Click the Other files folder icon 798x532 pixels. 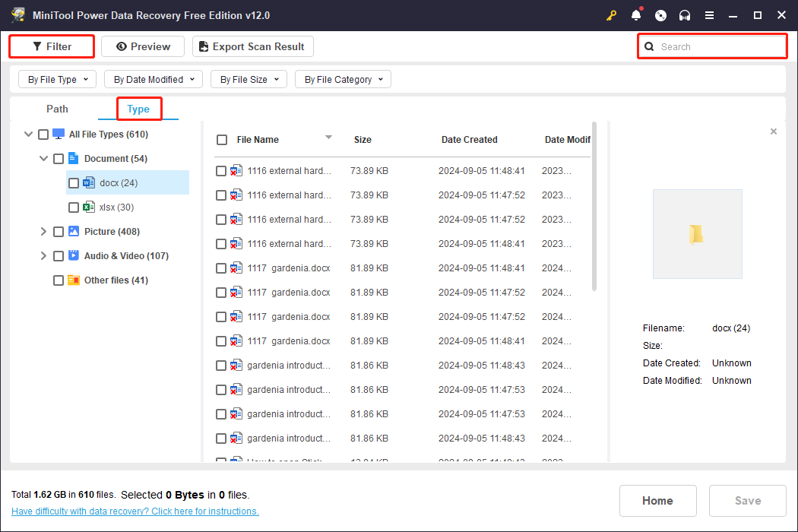[x=74, y=280]
